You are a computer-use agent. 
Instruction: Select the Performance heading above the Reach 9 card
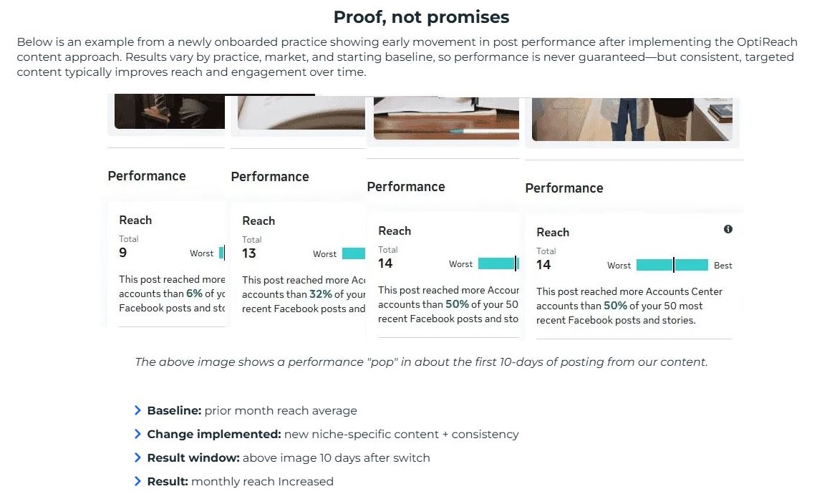pos(147,176)
